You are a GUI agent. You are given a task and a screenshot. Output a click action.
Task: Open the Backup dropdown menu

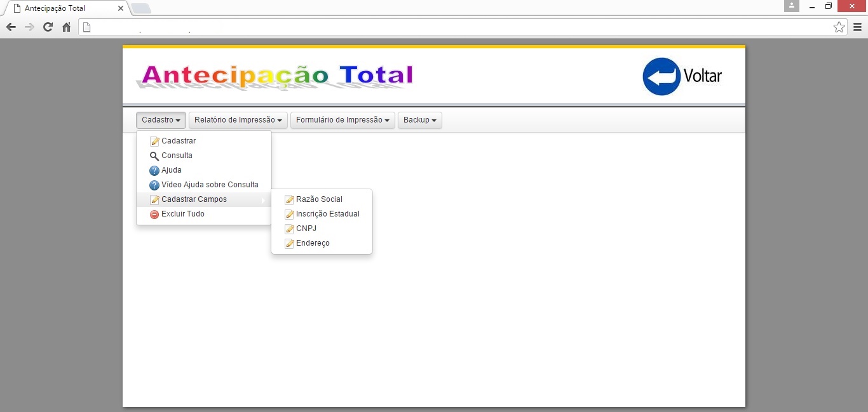[419, 120]
